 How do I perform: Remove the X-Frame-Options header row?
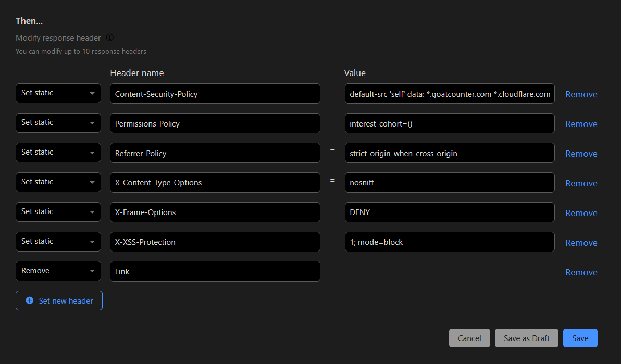click(581, 213)
